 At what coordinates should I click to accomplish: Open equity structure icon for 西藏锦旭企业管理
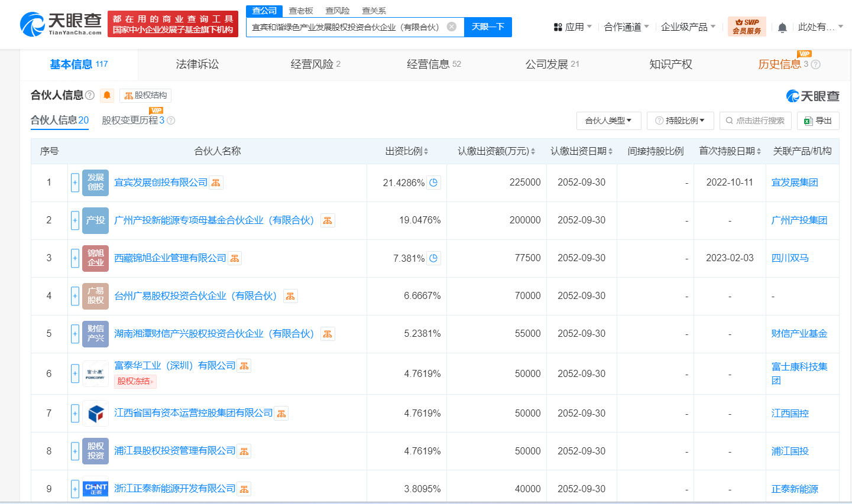(235, 258)
